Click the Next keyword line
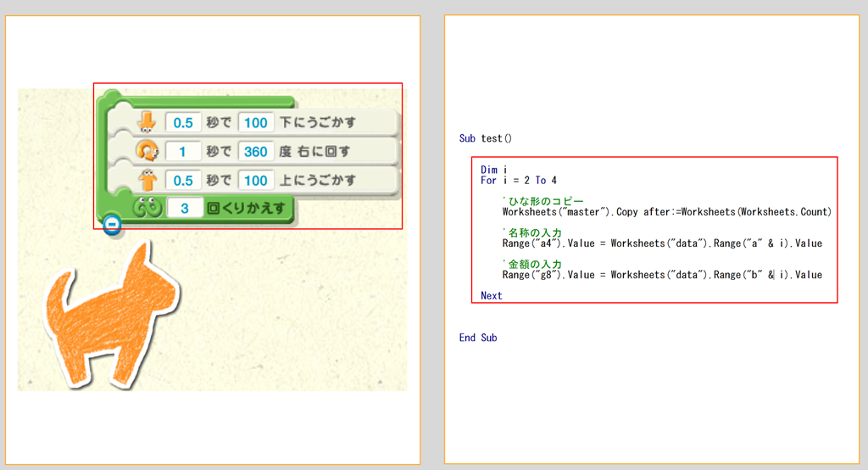This screenshot has width=868, height=470. tap(492, 296)
